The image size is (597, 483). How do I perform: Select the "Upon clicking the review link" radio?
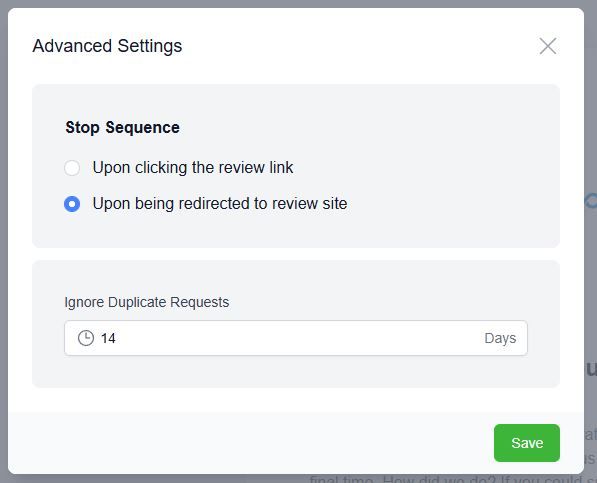[x=72, y=168]
